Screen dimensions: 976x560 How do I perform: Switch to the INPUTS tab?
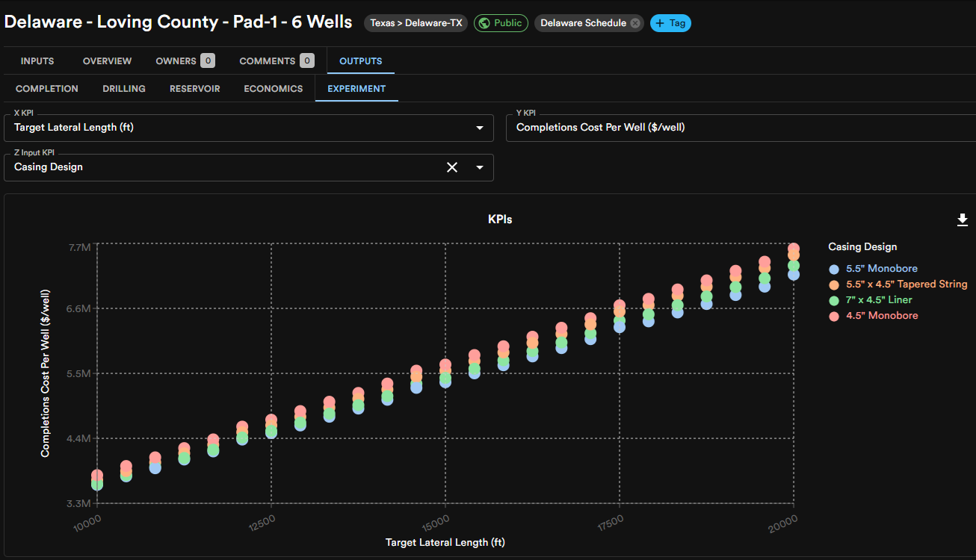tap(37, 61)
